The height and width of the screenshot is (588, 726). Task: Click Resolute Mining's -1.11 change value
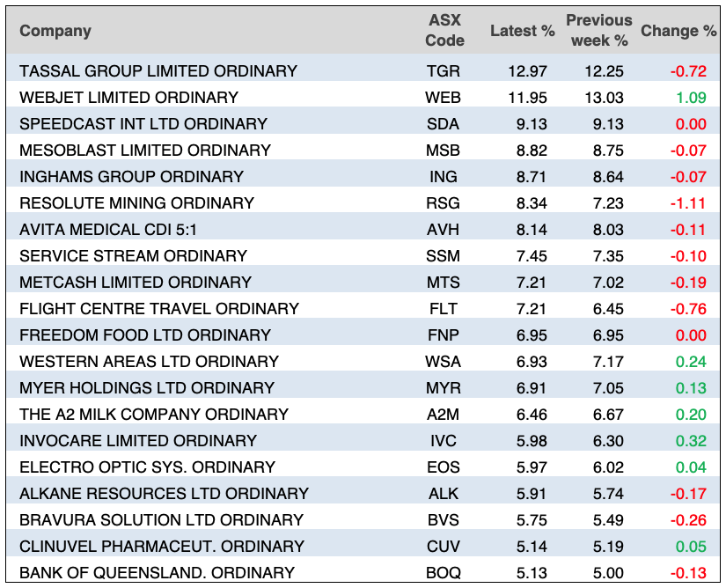click(688, 203)
